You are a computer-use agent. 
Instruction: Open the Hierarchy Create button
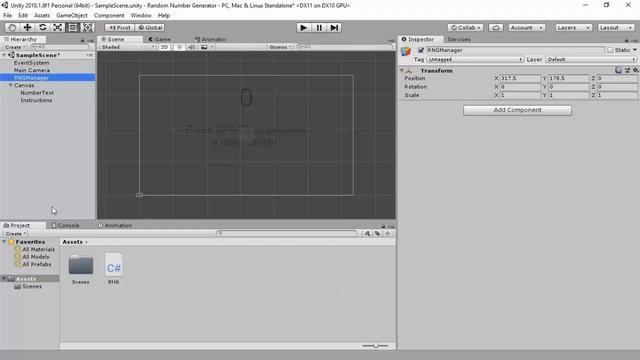(15, 47)
